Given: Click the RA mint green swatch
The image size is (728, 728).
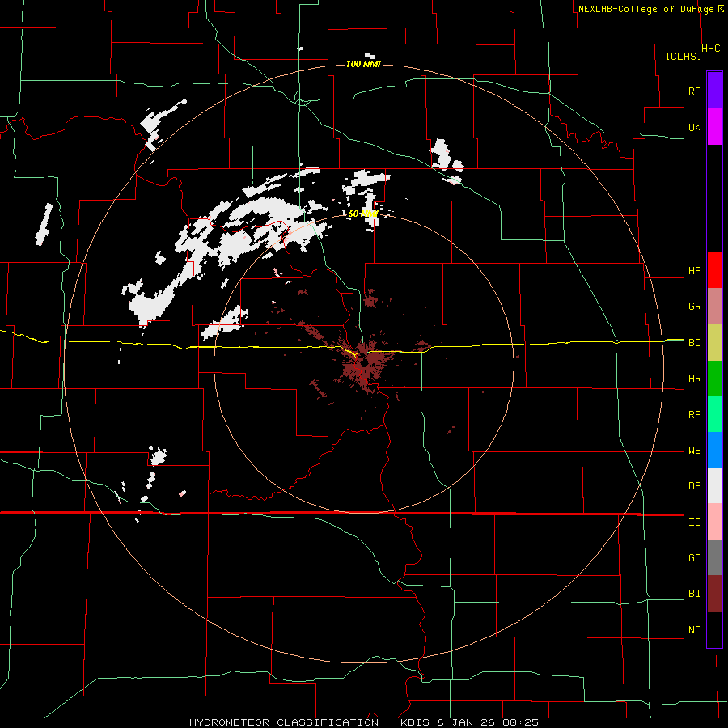Looking at the screenshot, I should tap(714, 414).
